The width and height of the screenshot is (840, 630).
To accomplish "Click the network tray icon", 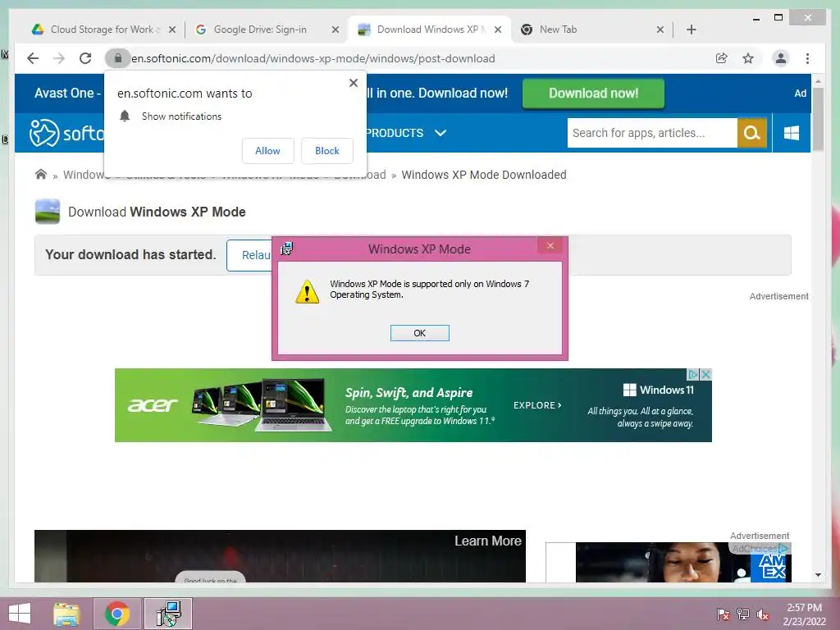I will click(743, 614).
